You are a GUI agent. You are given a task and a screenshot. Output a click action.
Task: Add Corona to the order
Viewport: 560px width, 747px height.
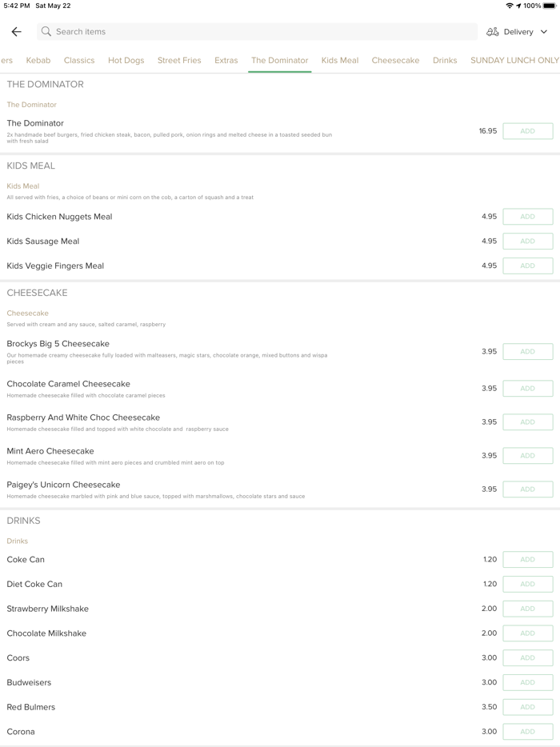pyautogui.click(x=527, y=732)
